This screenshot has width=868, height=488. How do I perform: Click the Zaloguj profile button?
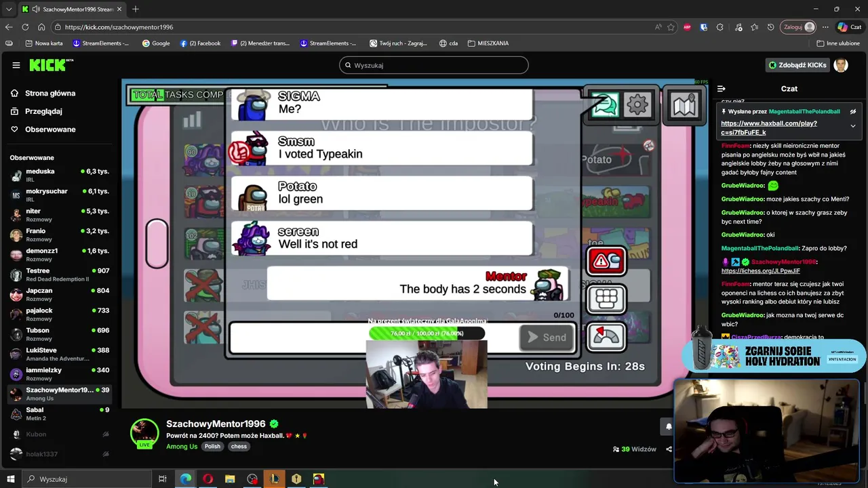(799, 27)
